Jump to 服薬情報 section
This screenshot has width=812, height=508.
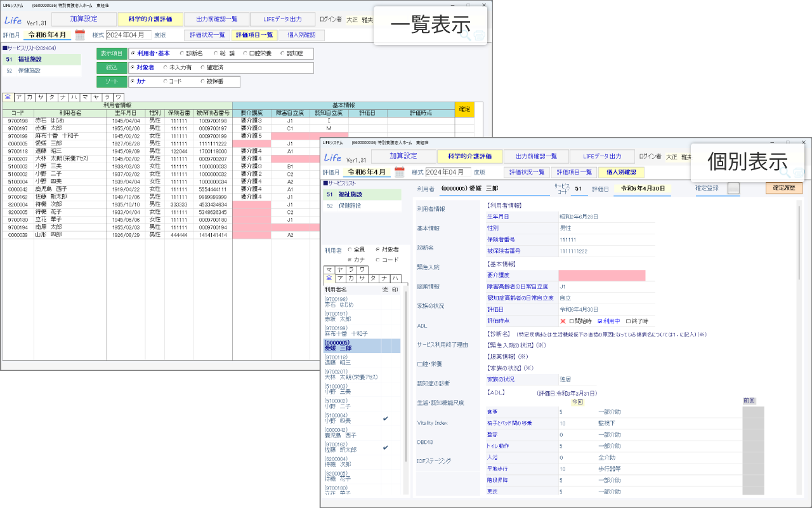(x=428, y=286)
